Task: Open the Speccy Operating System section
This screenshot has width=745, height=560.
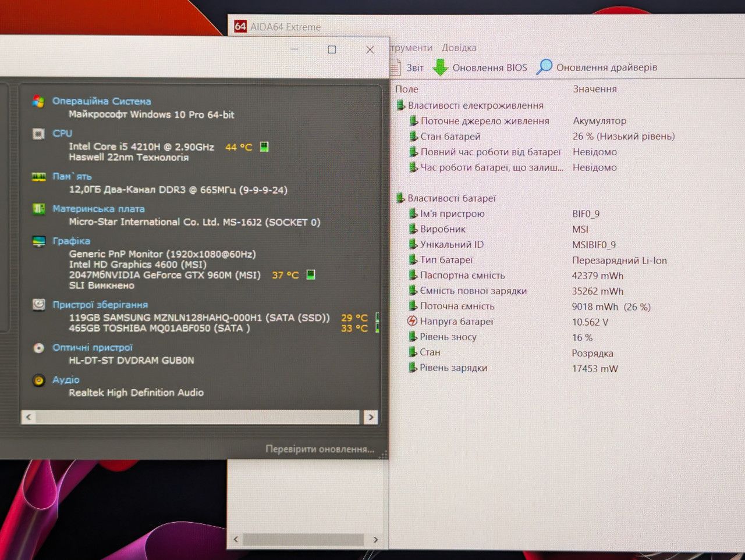Action: point(38,101)
